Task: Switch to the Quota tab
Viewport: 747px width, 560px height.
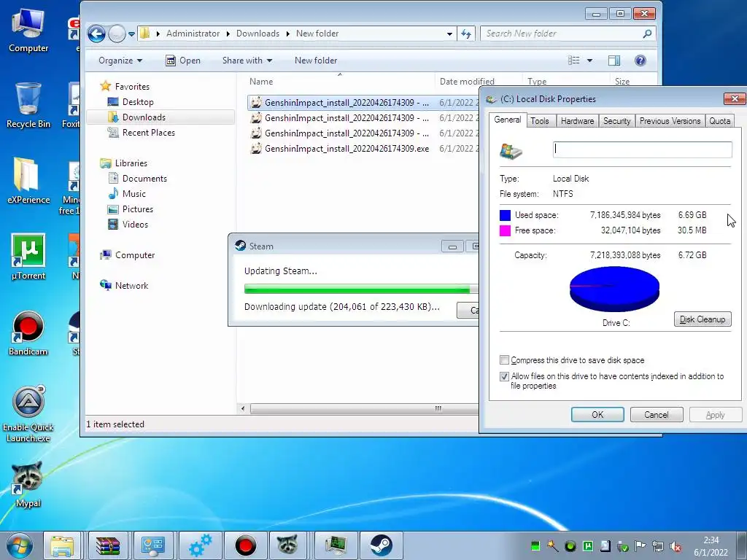Action: click(x=719, y=121)
